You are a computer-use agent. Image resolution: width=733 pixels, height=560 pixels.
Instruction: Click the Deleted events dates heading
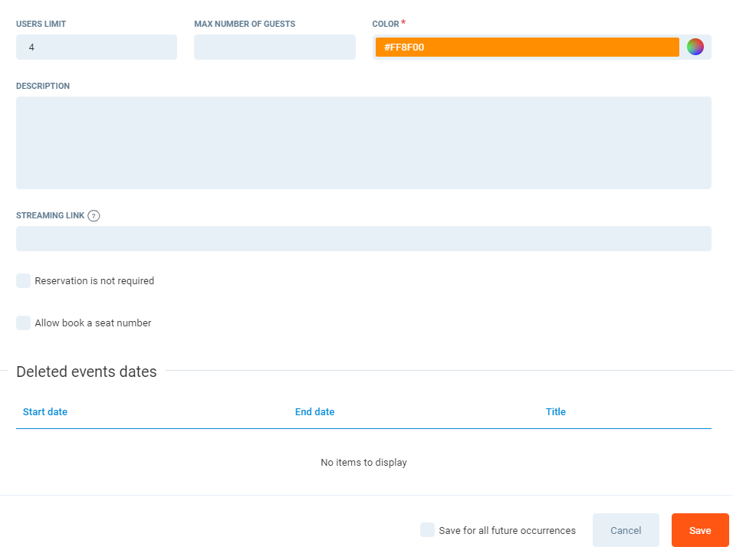87,372
